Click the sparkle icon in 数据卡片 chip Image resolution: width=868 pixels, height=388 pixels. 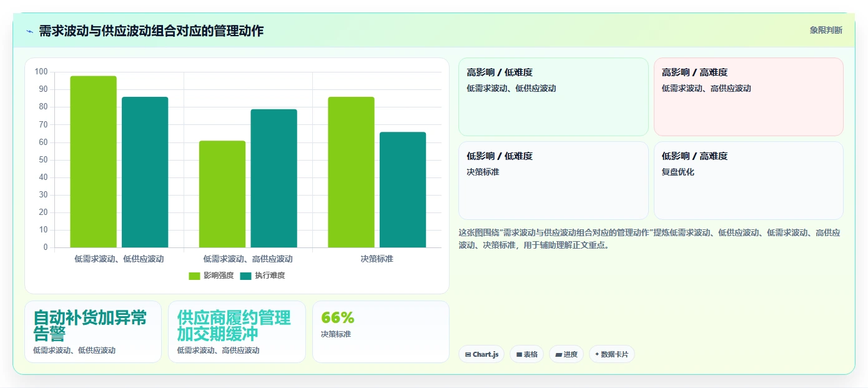[x=597, y=354]
